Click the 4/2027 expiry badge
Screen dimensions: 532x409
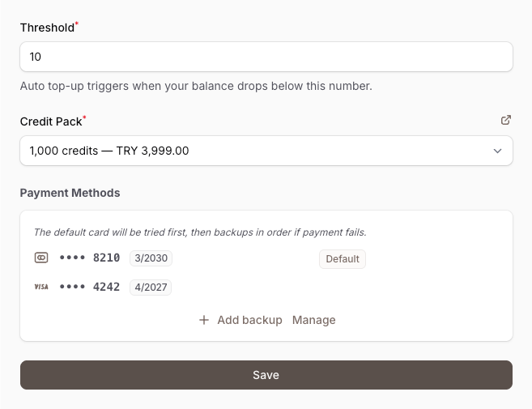pos(151,287)
